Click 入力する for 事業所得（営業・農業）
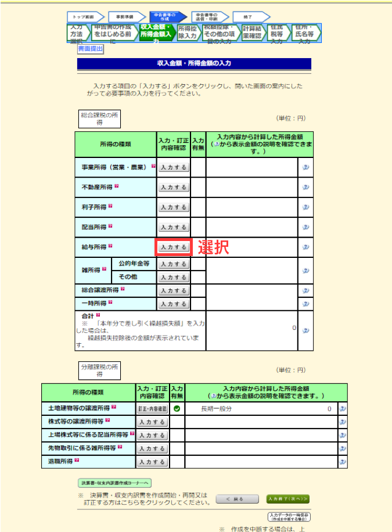This screenshot has height=532, width=392. tap(174, 167)
